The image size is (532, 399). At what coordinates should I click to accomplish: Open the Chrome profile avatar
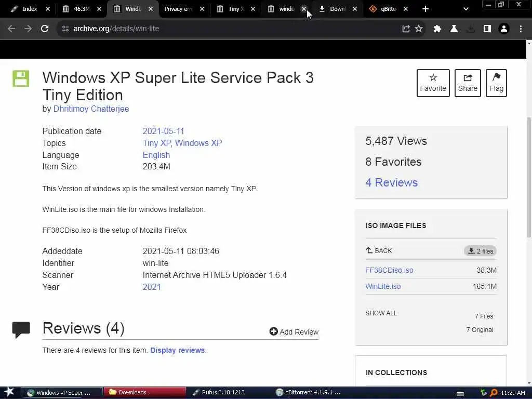point(504,29)
